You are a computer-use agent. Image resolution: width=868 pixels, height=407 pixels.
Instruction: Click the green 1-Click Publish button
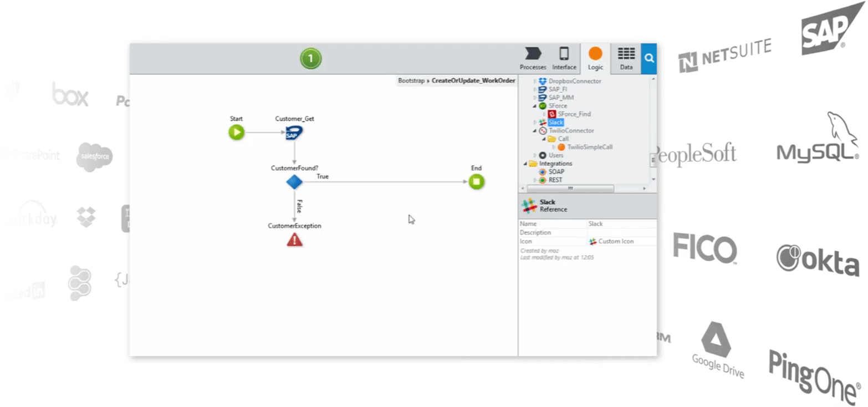[x=310, y=58]
